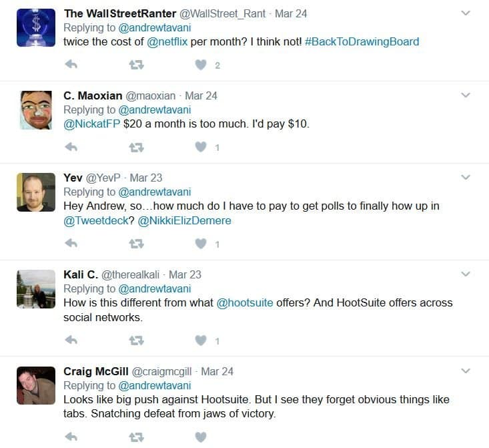View Yev's profile picture
The height and width of the screenshot is (448, 489).
tap(36, 192)
